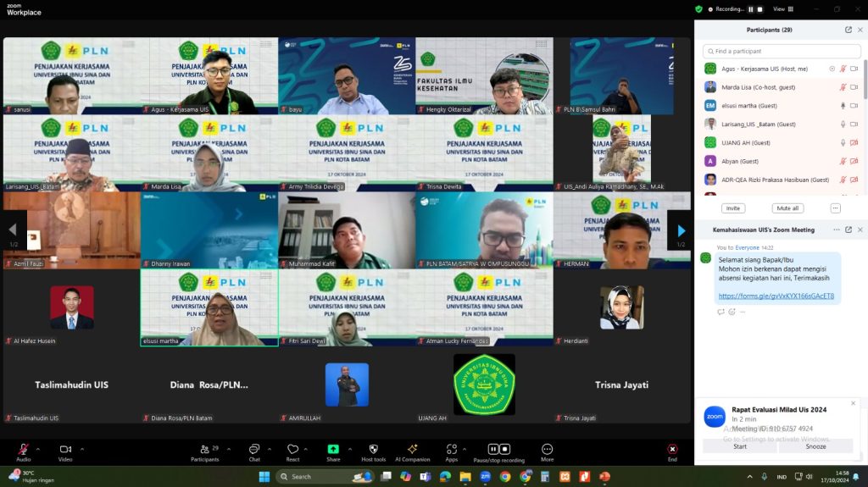
Task: Click the More ellipsis in toolbar
Action: [547, 450]
